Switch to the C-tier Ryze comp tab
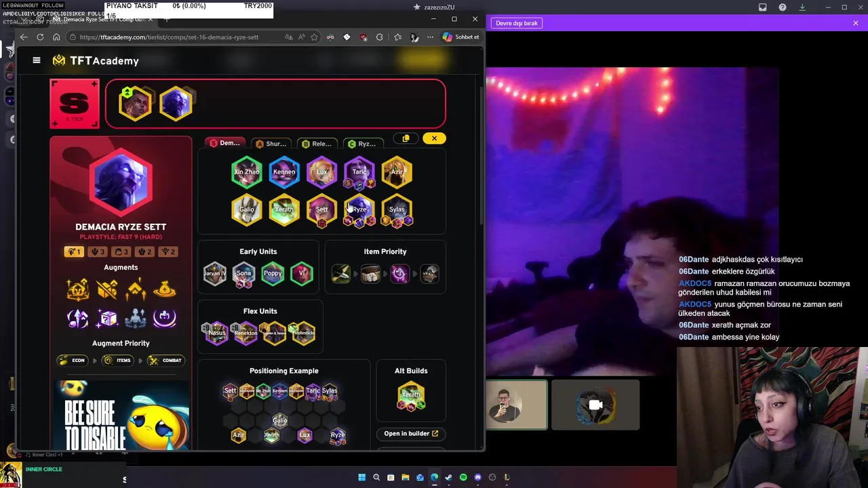Viewport: 868px width, 488px height. [363, 144]
